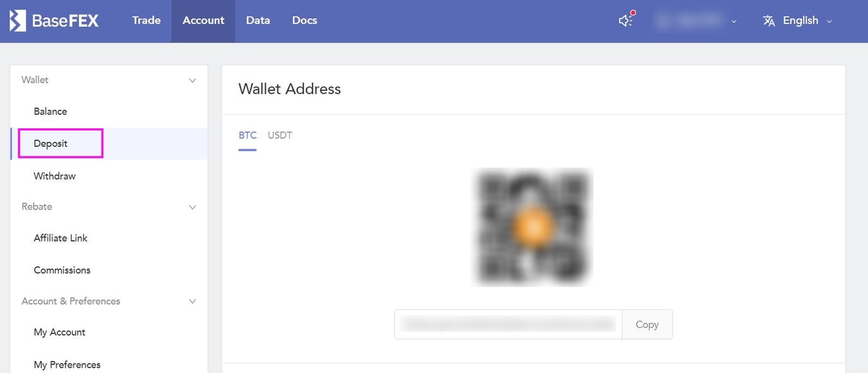Select the BTC tab
868x373 pixels.
[248, 135]
